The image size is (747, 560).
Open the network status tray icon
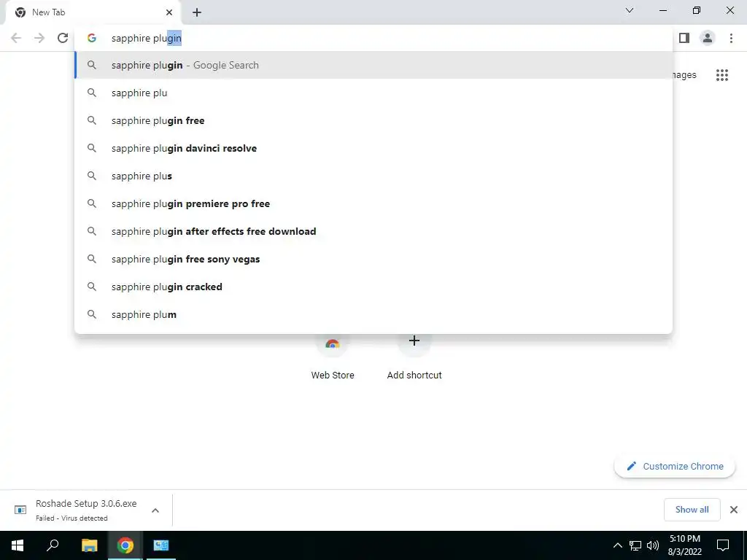point(635,545)
